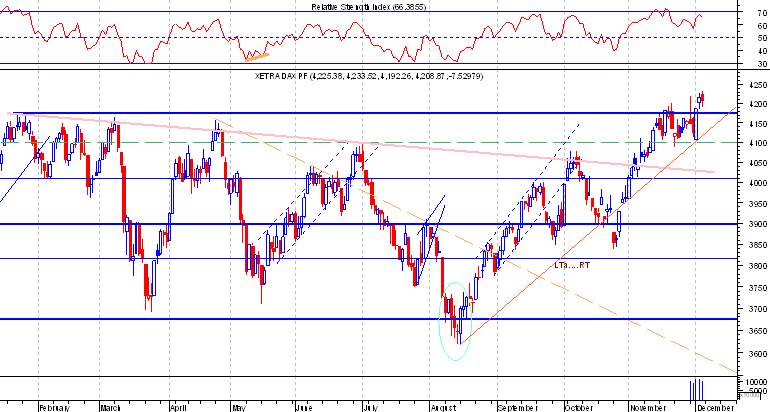770x412 pixels.
Task: Click the 3700 price axis label
Action: tap(758, 309)
